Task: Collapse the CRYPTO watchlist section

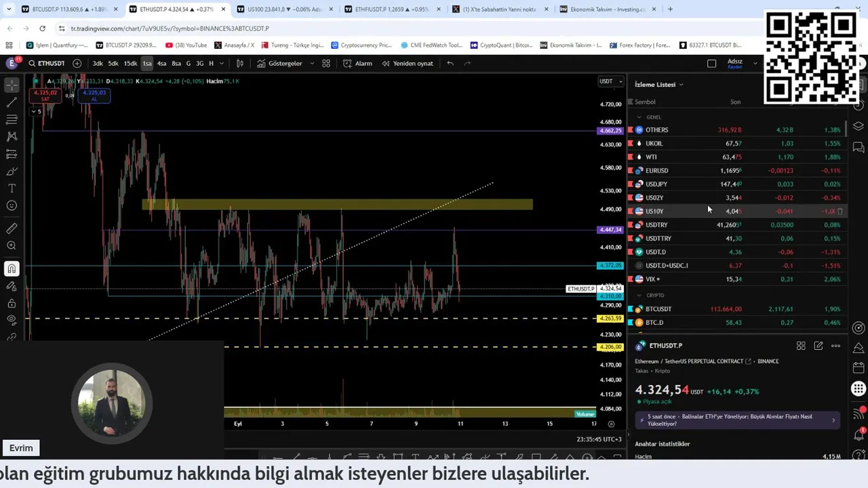Action: [639, 296]
